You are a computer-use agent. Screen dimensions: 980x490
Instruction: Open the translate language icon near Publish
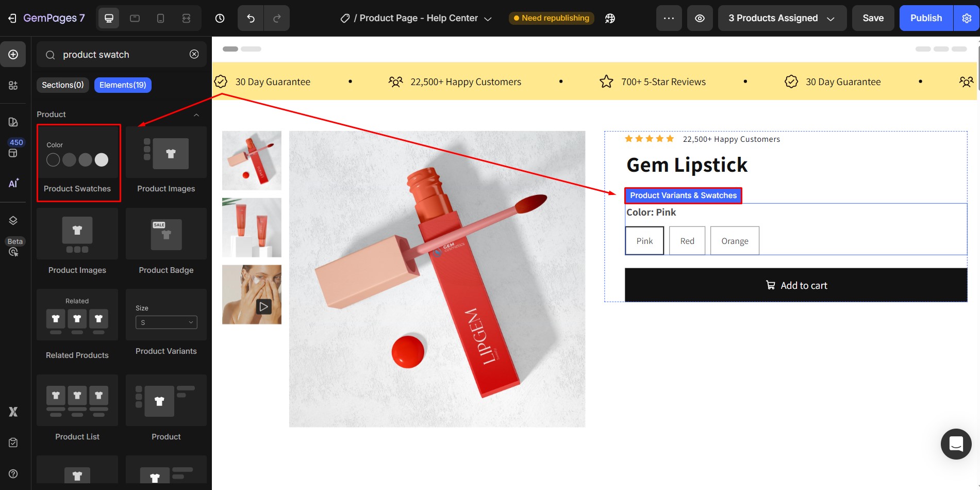610,18
